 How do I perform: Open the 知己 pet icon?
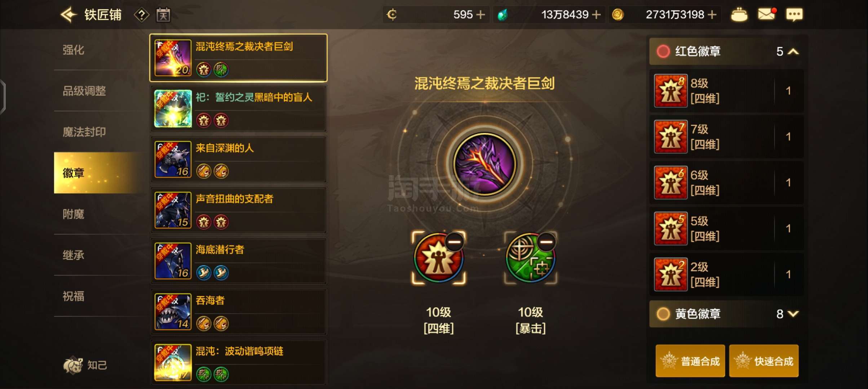pyautogui.click(x=73, y=365)
